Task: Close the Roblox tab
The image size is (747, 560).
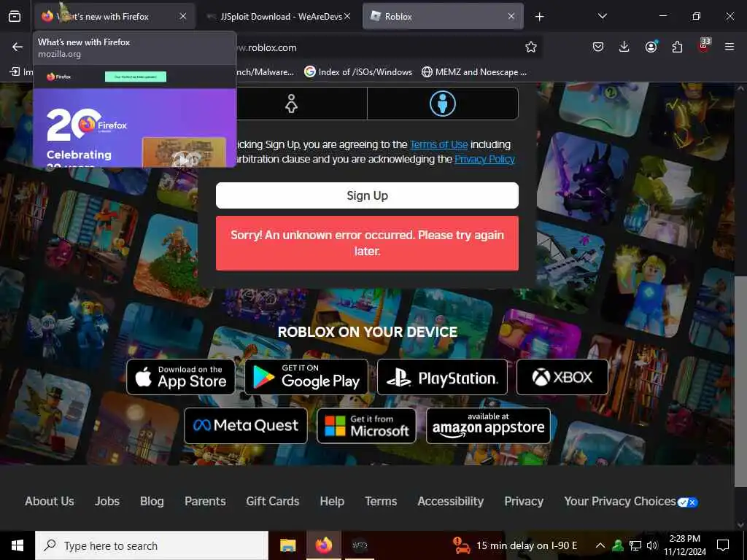Action: click(x=511, y=16)
